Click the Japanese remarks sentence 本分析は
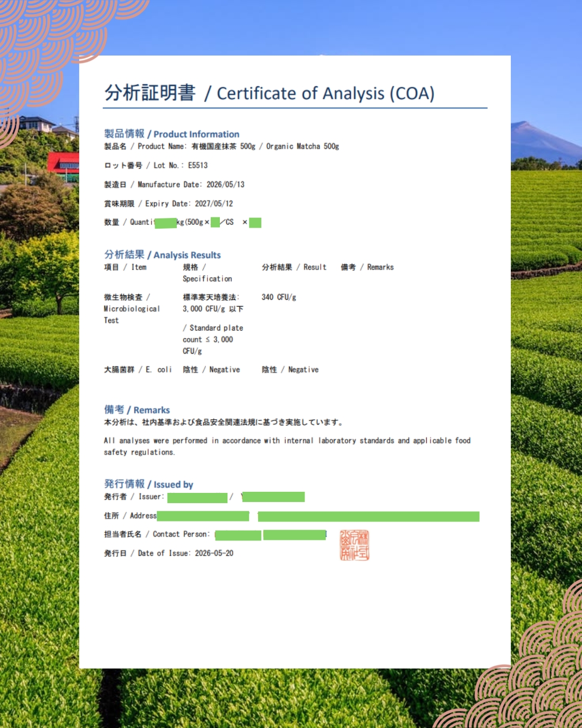 (x=224, y=422)
